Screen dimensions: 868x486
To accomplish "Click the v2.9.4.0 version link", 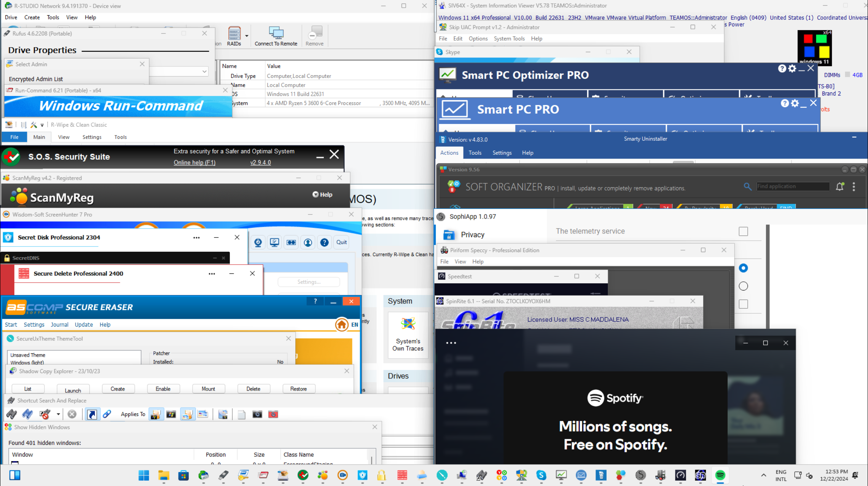I will pyautogui.click(x=260, y=163).
